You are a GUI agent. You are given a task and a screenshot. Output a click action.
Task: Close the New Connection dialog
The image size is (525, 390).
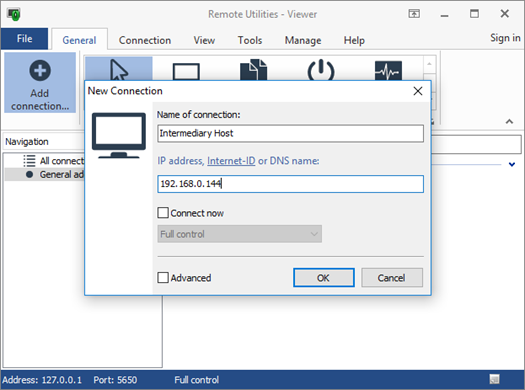(x=418, y=91)
